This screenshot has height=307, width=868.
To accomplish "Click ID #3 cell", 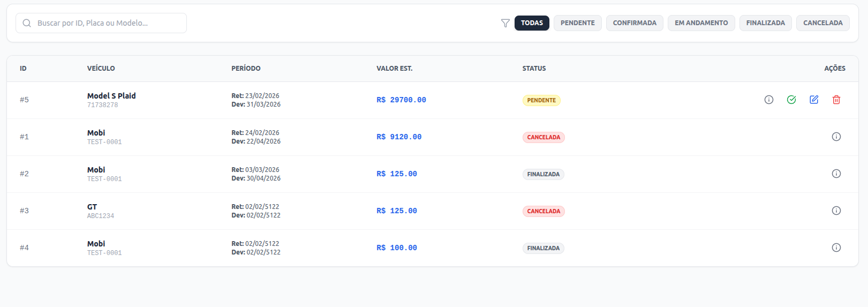I will [x=24, y=211].
